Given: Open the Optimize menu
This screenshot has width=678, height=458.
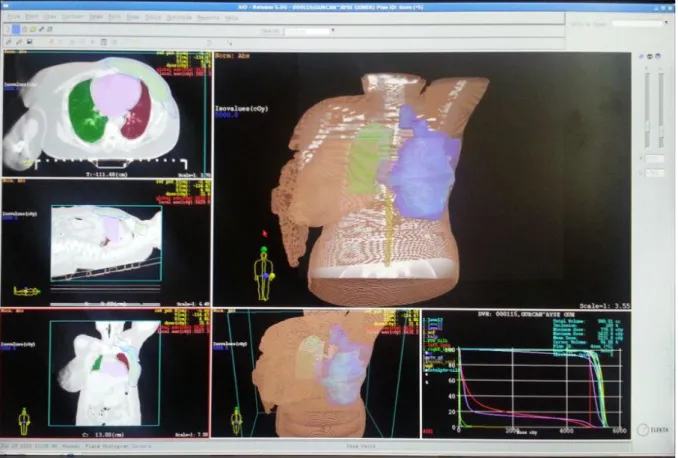Looking at the screenshot, I should [x=179, y=17].
